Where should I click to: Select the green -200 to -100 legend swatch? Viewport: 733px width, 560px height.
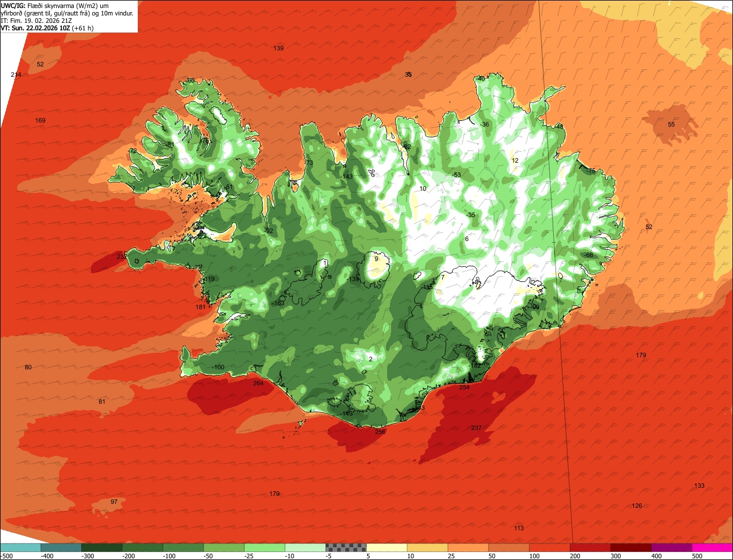[143, 547]
